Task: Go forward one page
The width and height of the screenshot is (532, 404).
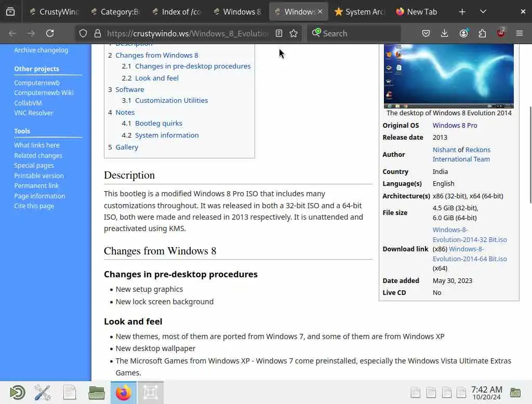Action: click(31, 33)
